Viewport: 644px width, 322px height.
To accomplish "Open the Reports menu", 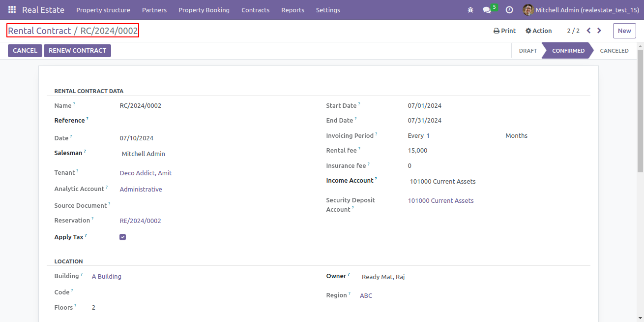I will pyautogui.click(x=293, y=10).
